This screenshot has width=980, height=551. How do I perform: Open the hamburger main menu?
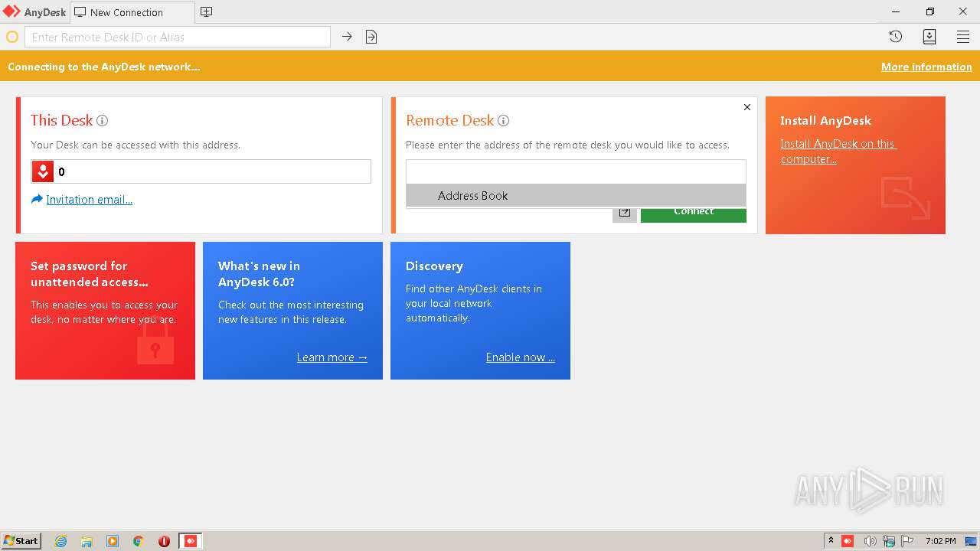coord(963,37)
